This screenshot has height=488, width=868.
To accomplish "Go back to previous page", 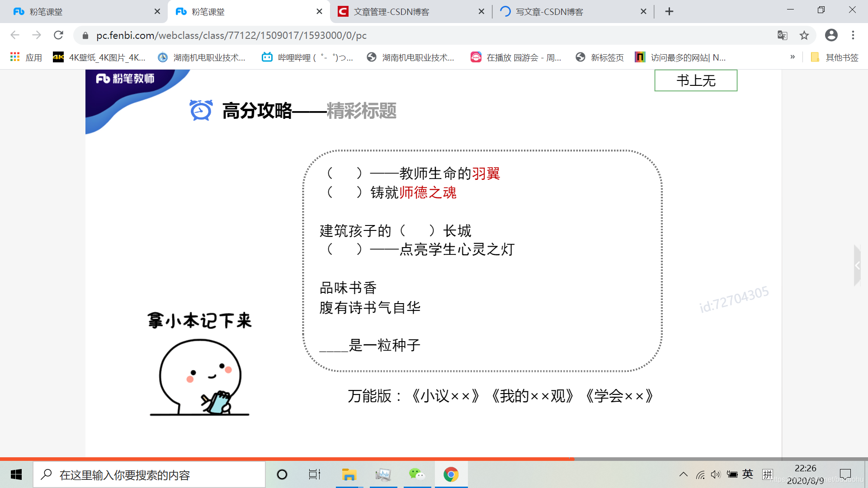I will [15, 35].
